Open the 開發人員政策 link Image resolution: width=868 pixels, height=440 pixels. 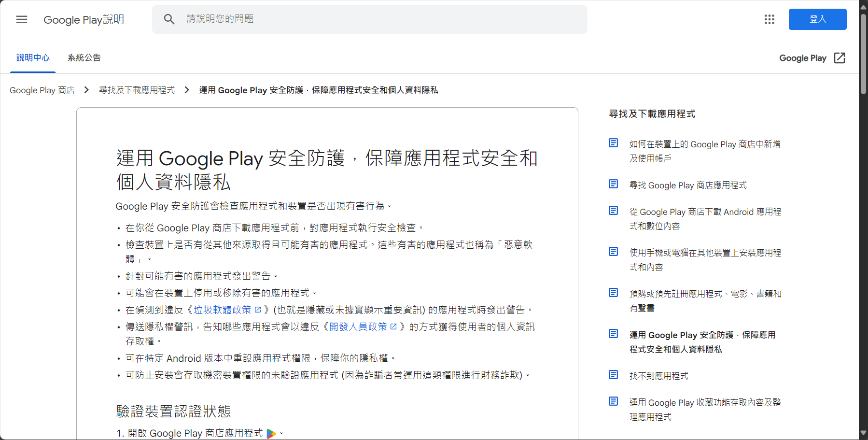pos(363,326)
